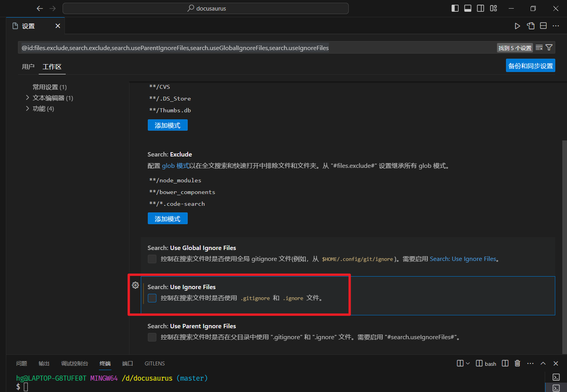Switch to the 输出 panel tab
567x392 pixels.
click(44, 363)
